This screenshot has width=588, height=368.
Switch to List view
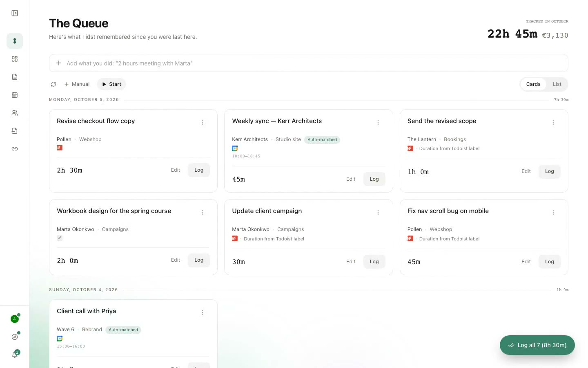tap(557, 84)
